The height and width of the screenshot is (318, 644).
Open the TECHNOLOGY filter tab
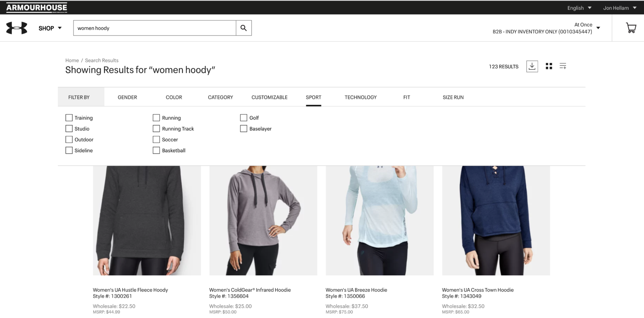point(360,97)
